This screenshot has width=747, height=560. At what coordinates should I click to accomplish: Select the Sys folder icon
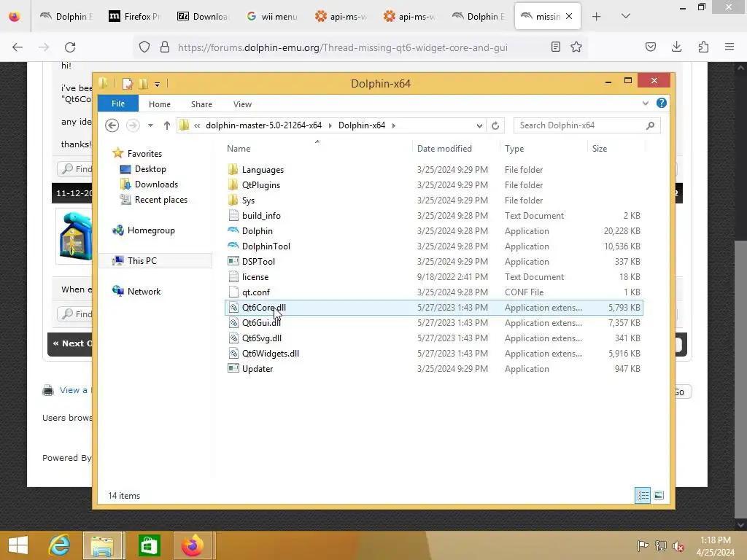point(233,200)
